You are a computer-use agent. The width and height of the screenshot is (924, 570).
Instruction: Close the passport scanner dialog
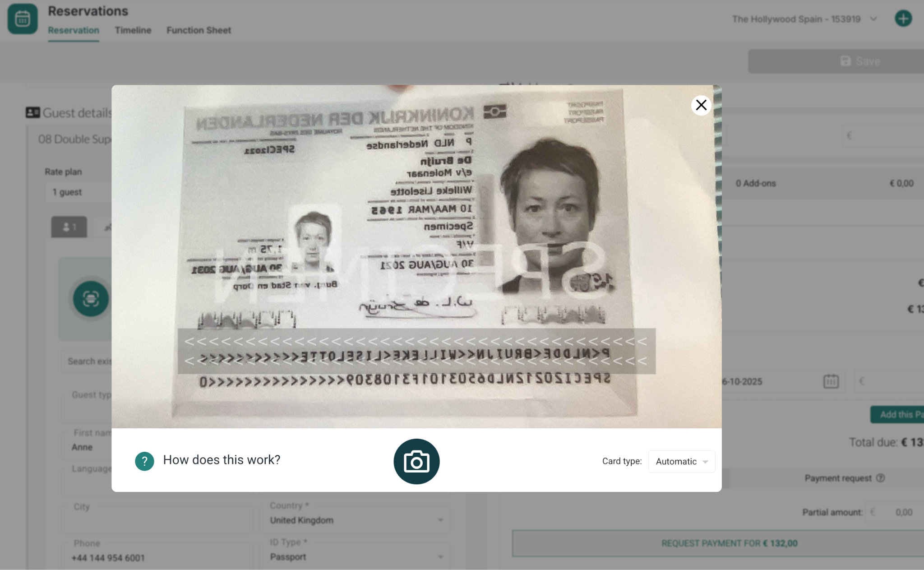point(701,105)
